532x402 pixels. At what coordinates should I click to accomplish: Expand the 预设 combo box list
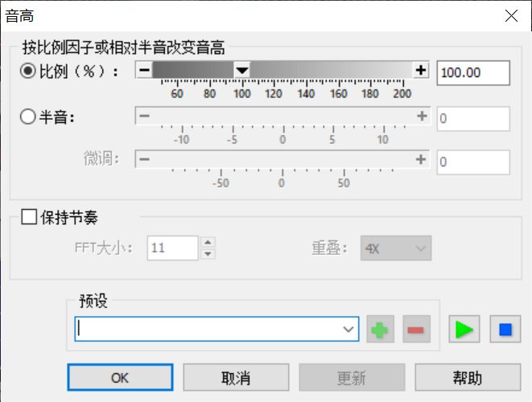coord(348,329)
